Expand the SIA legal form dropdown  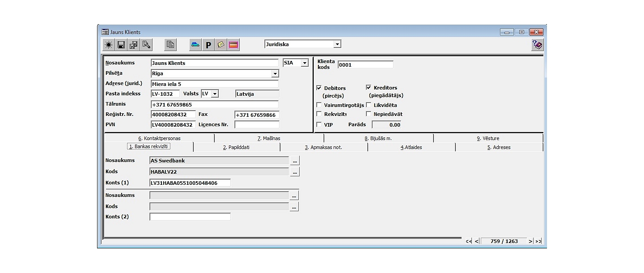pos(305,63)
